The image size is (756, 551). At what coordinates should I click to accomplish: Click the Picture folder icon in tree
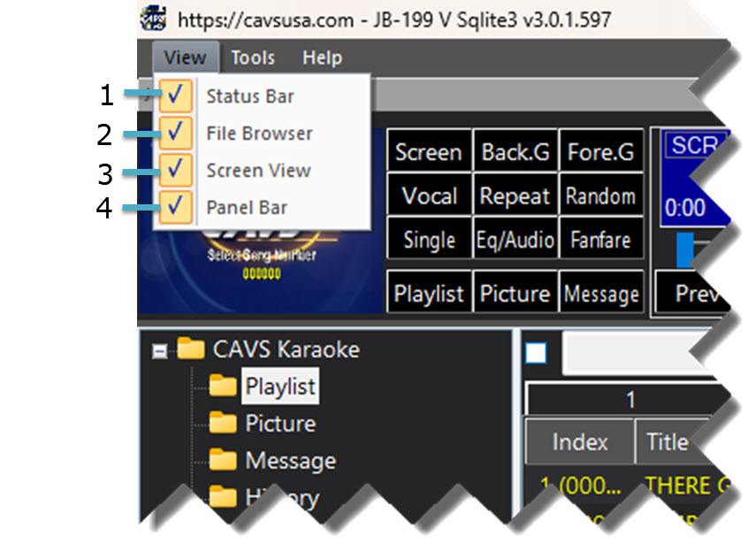223,423
